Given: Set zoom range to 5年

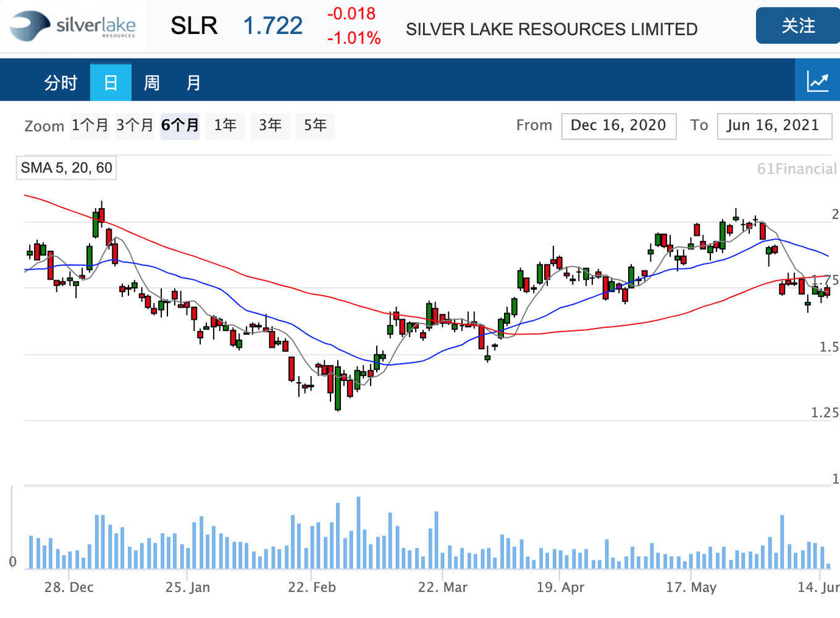Looking at the screenshot, I should pos(315,125).
